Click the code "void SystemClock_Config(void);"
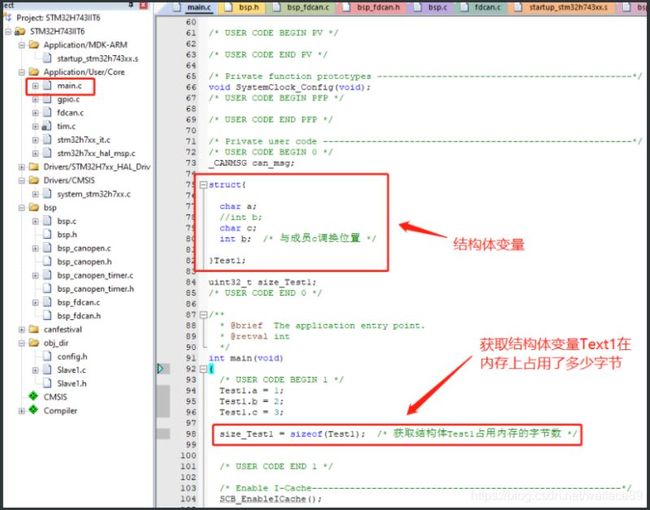650x510 pixels. [x=290, y=87]
